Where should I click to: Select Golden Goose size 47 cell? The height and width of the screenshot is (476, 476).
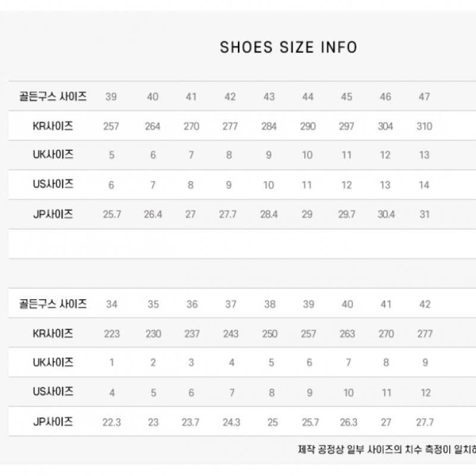tap(424, 96)
